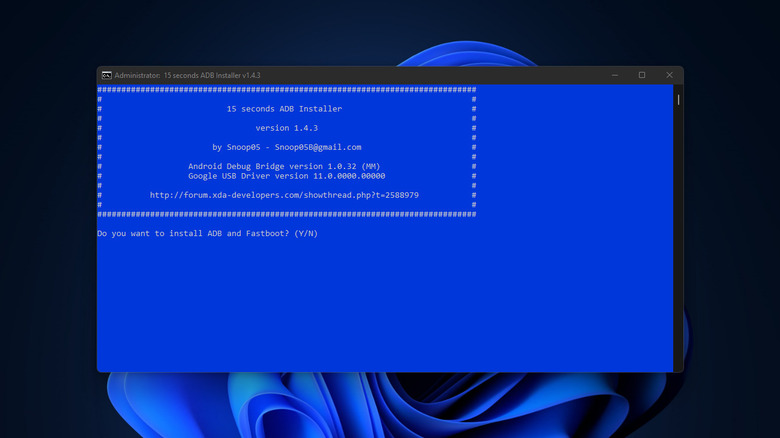The height and width of the screenshot is (438, 780).
Task: Click 'Android Debug Bridge version 1.0.32 (MM)' text
Action: 284,166
